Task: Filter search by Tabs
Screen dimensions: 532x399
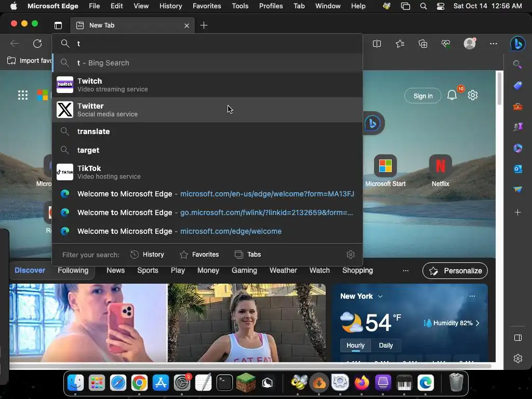Action: pyautogui.click(x=248, y=255)
